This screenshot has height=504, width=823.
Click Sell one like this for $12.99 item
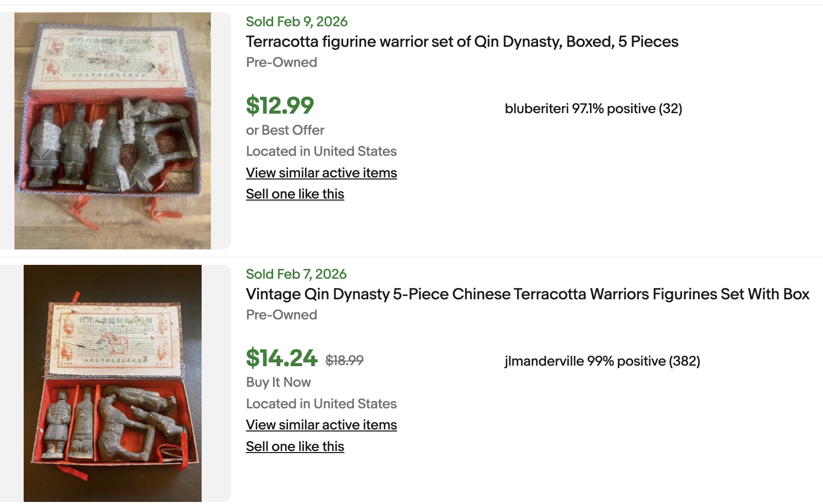tap(295, 194)
